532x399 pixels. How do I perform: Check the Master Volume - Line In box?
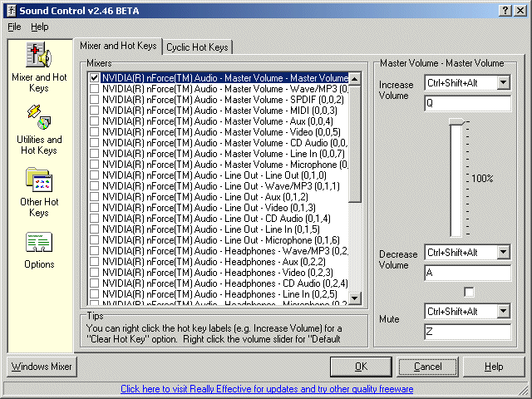[94, 154]
